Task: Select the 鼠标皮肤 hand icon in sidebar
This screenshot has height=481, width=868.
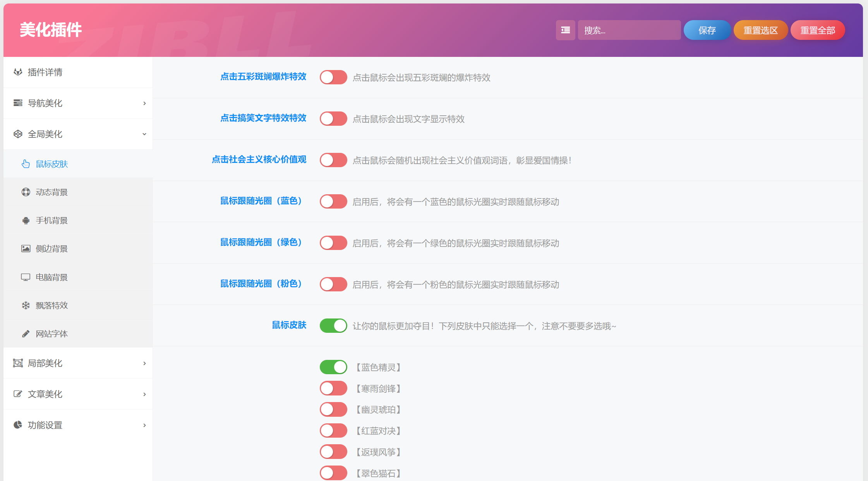Action: (x=26, y=164)
